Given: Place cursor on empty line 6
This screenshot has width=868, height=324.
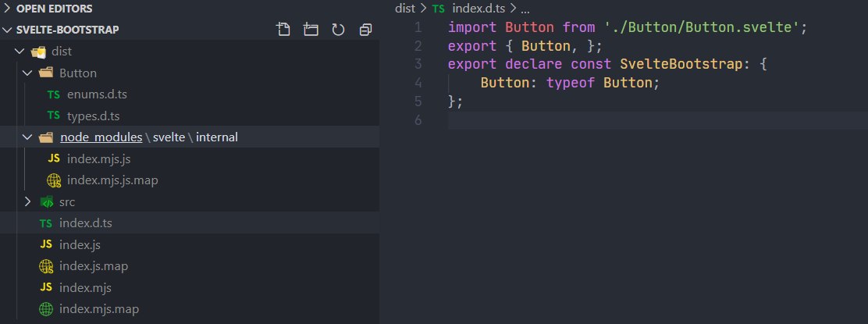Looking at the screenshot, I should (x=658, y=120).
